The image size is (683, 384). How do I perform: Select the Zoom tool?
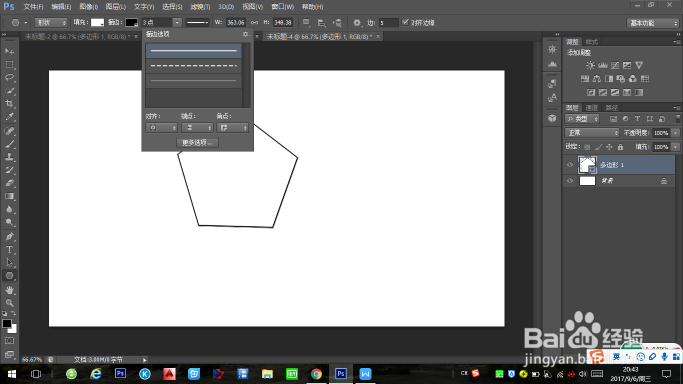9,303
